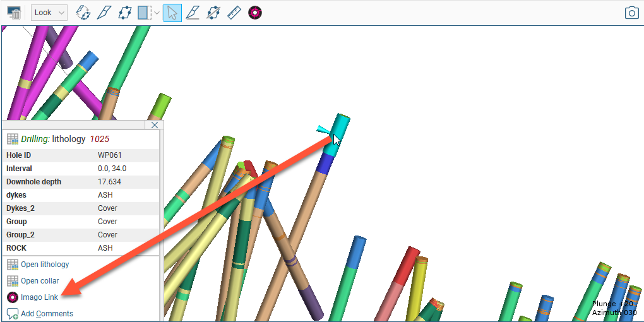Click the Hole ID label

(x=19, y=155)
